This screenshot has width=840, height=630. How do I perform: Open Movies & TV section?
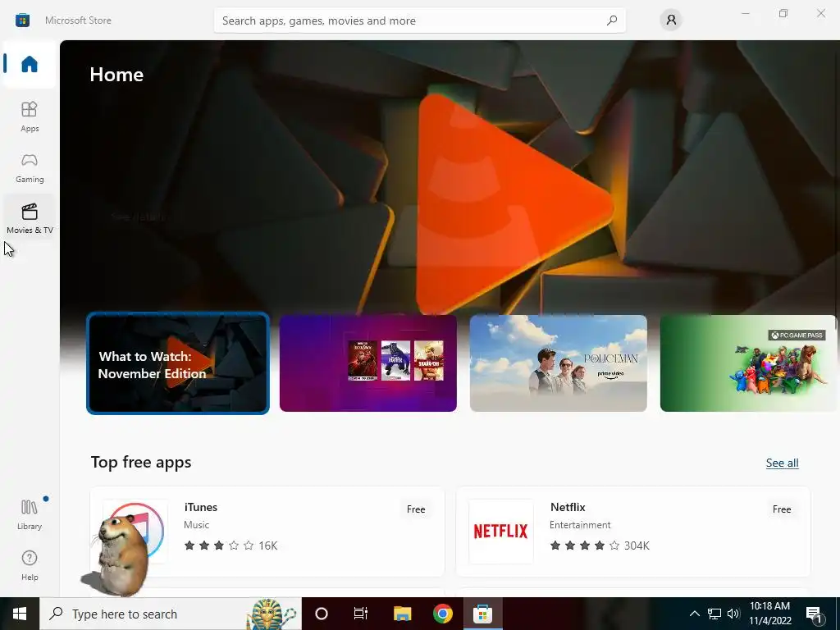(30, 218)
